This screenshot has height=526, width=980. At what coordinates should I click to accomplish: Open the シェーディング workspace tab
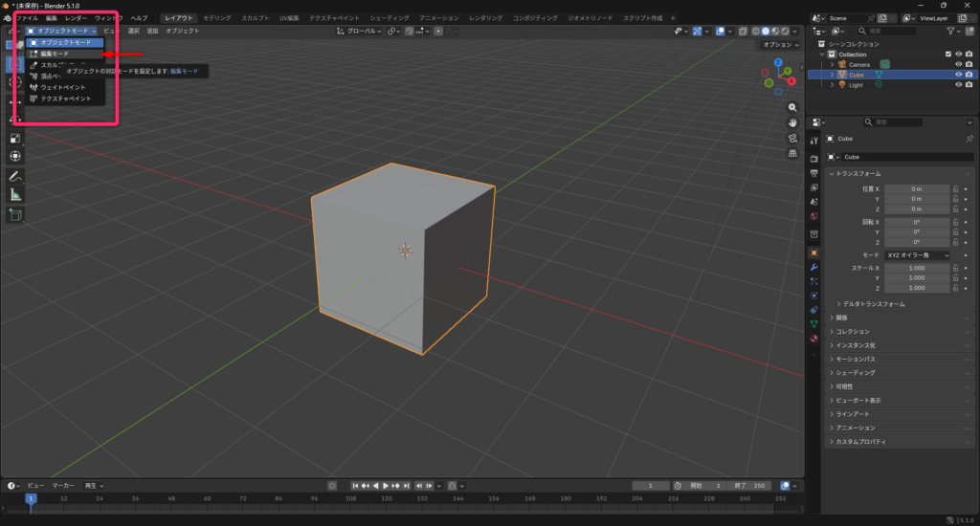click(390, 18)
